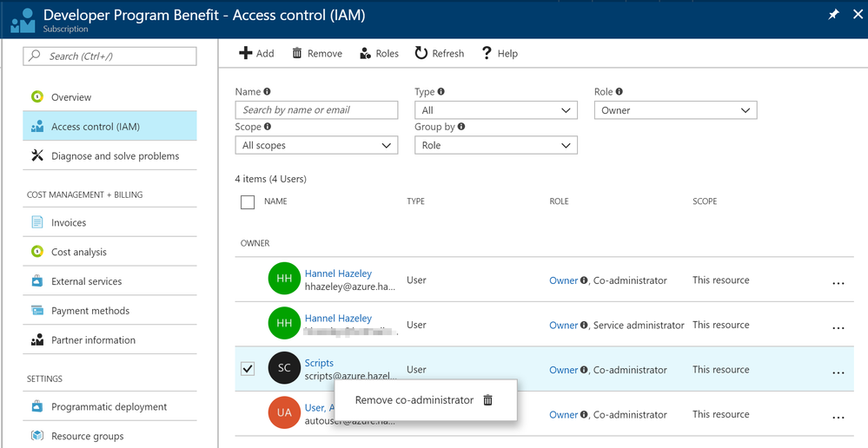Screen dimensions: 868x448
Task: Open Payment methods
Action: [109, 310]
